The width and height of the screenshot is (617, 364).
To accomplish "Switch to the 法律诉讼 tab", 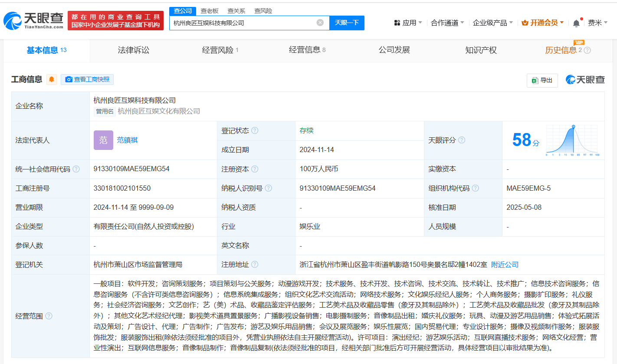I will [x=133, y=50].
